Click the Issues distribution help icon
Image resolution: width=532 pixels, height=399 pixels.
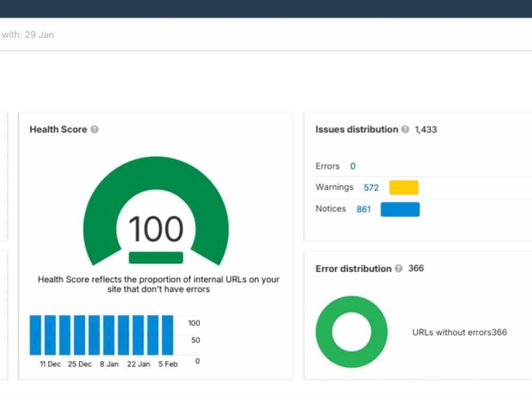coord(405,129)
